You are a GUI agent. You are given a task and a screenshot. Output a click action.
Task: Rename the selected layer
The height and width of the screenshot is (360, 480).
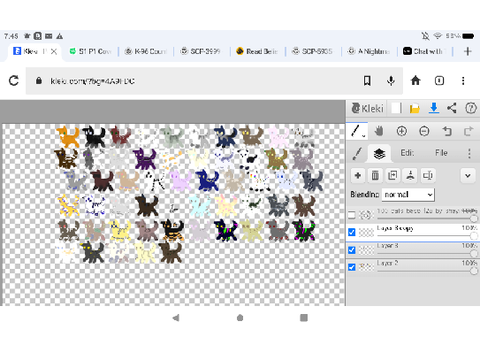[428, 175]
